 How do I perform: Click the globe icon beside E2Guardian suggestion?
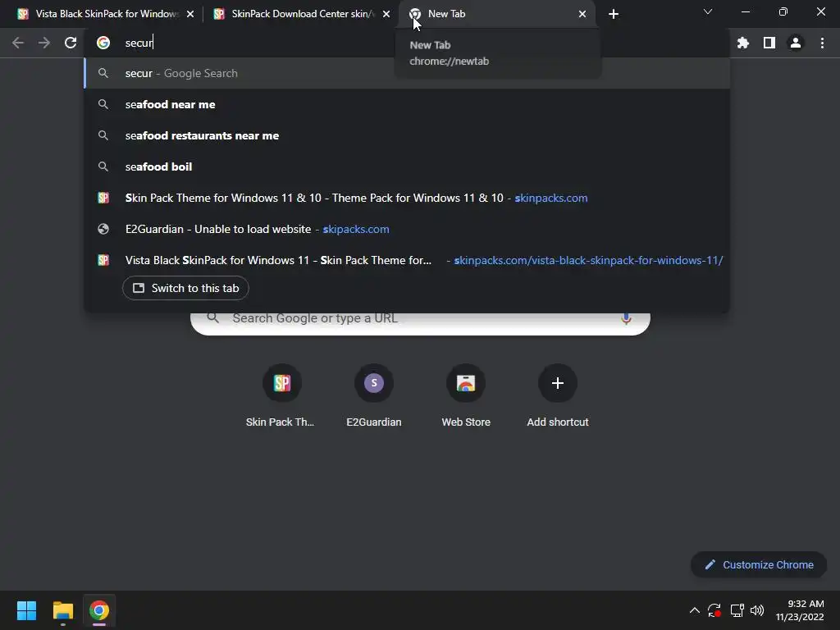click(x=103, y=229)
